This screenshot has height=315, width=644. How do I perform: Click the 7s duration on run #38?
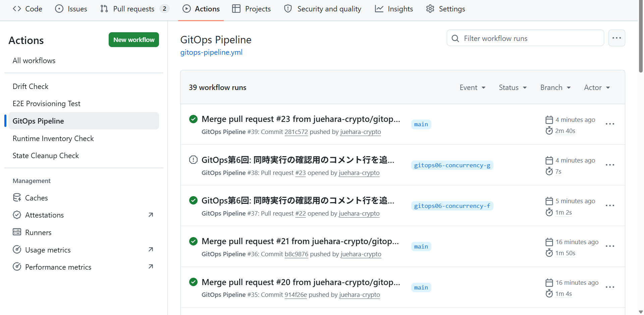click(558, 172)
